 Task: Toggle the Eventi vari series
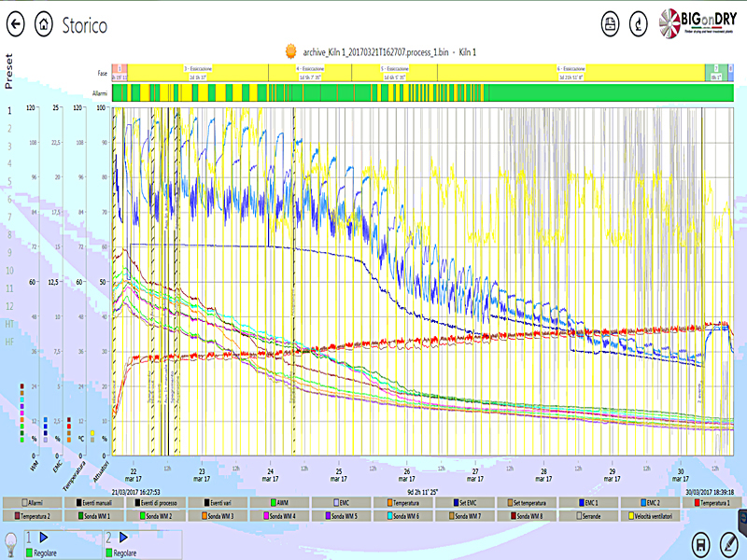pos(218,502)
